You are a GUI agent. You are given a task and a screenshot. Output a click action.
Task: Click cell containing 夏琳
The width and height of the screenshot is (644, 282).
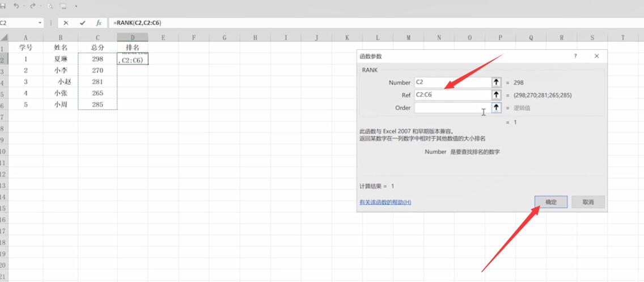pos(60,59)
